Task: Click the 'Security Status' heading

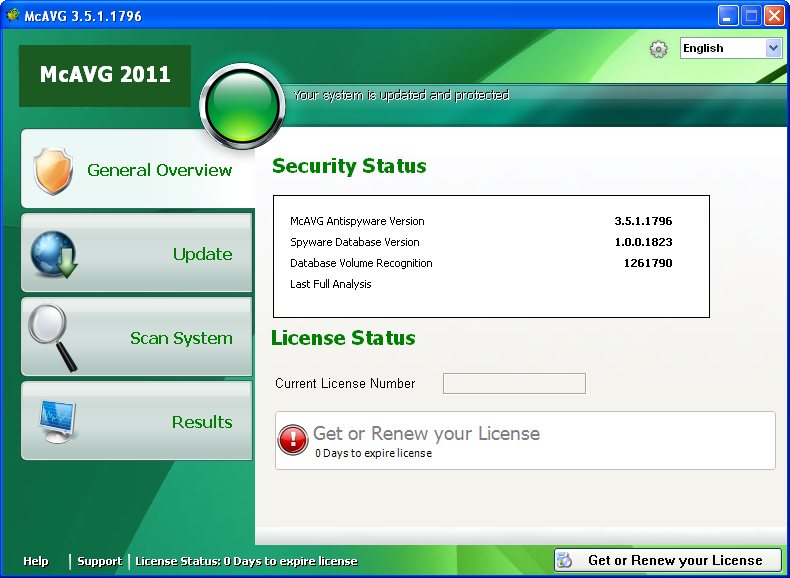Action: coord(349,166)
